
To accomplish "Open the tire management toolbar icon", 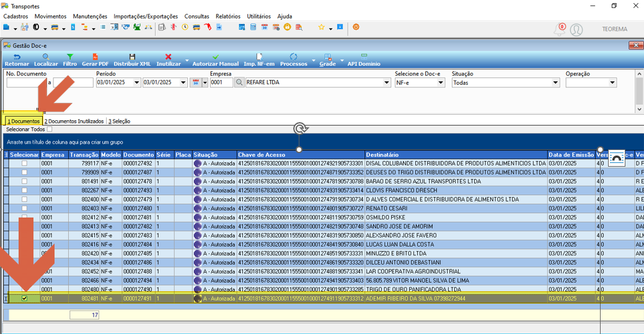I will (36, 27).
